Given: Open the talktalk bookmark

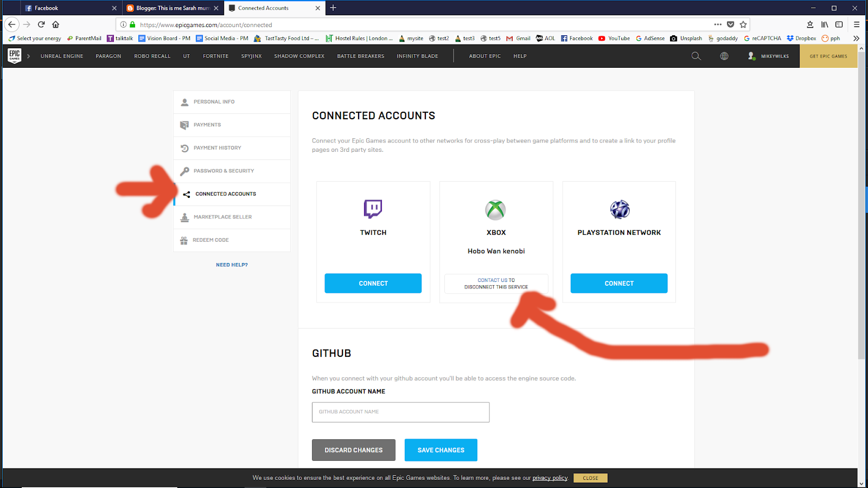Looking at the screenshot, I should [120, 38].
